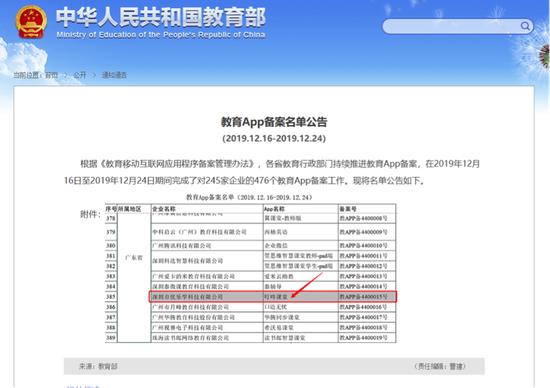Click row number 379 cell
The image size is (550, 388).
click(111, 232)
